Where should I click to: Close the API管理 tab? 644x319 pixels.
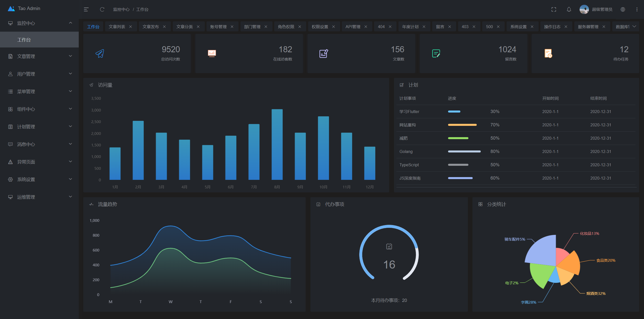pos(366,27)
